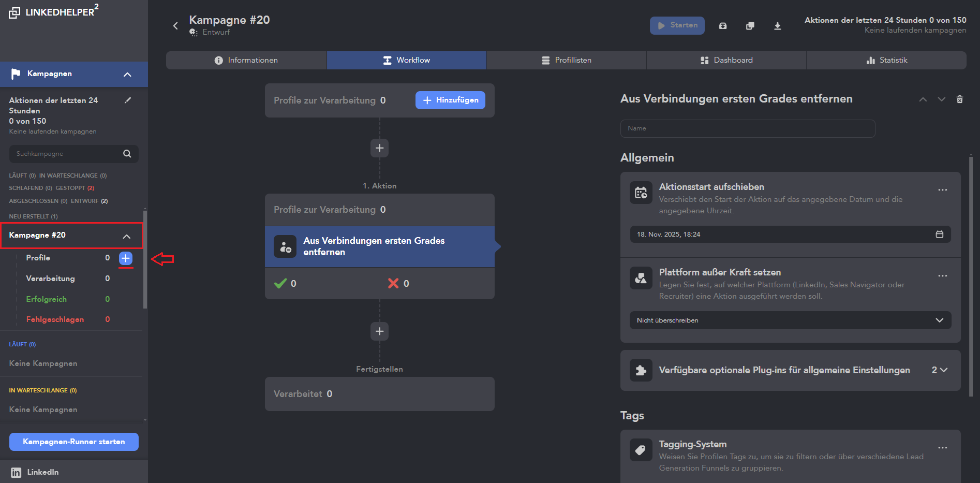Click the magnifier icon in the campaign search
This screenshot has height=483, width=980.
(127, 154)
